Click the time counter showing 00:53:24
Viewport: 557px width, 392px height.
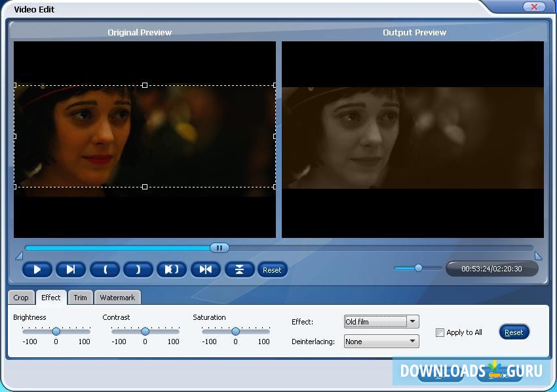(490, 269)
